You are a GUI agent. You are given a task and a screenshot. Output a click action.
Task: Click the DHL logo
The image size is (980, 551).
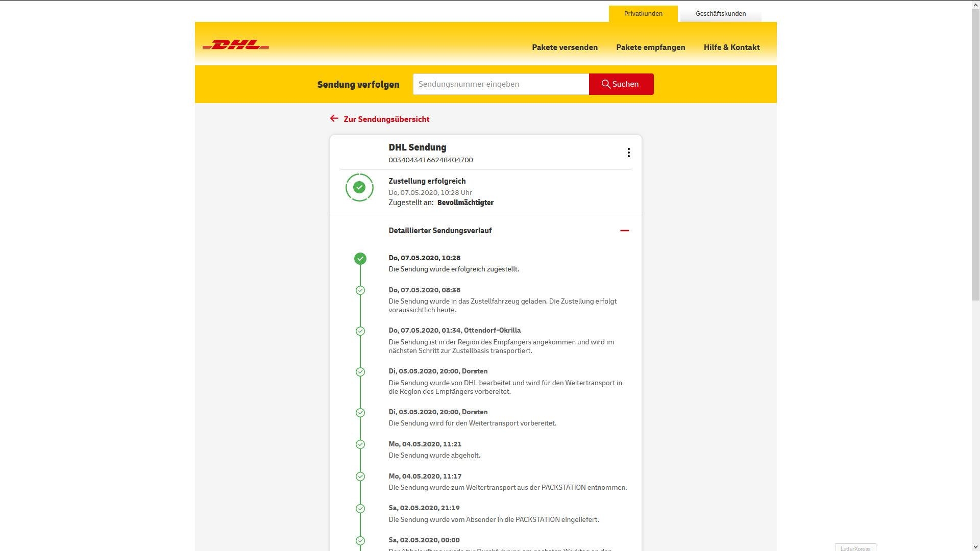(235, 45)
